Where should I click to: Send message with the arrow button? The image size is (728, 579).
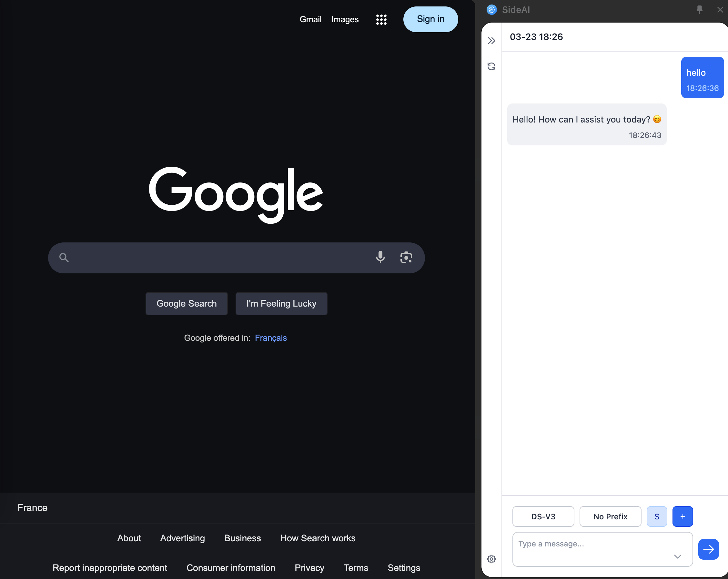708,549
